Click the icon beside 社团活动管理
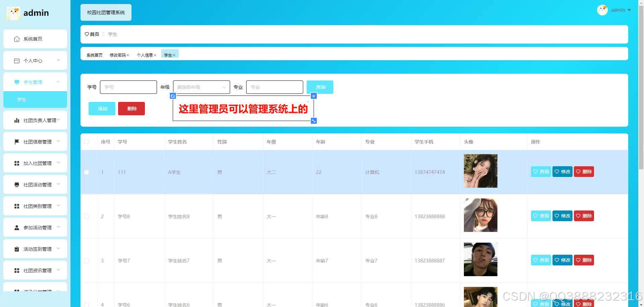Image resolution: width=644 pixels, height=307 pixels. click(17, 185)
